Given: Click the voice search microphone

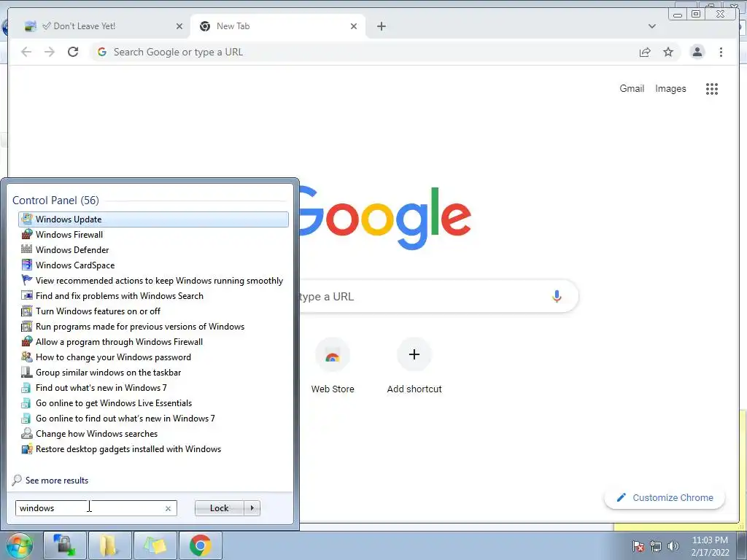Looking at the screenshot, I should pos(557,296).
